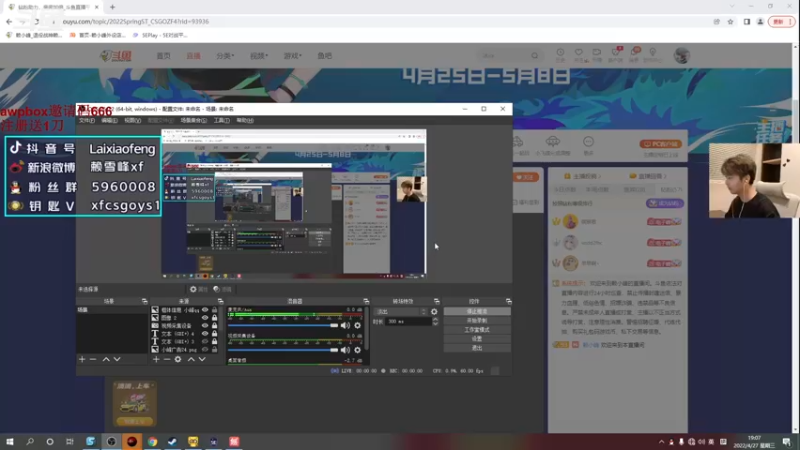Open the user avatar in Douyu header
The width and height of the screenshot is (800, 450).
(682, 56)
